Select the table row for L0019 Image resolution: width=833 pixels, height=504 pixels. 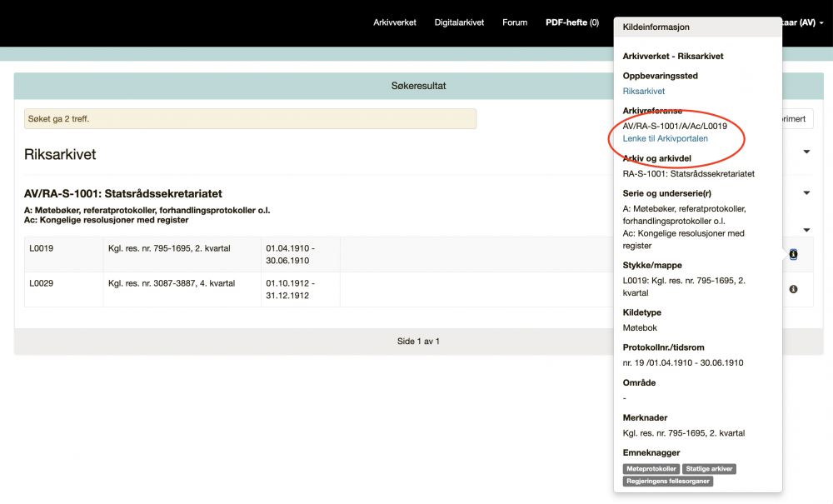pyautogui.click(x=333, y=255)
